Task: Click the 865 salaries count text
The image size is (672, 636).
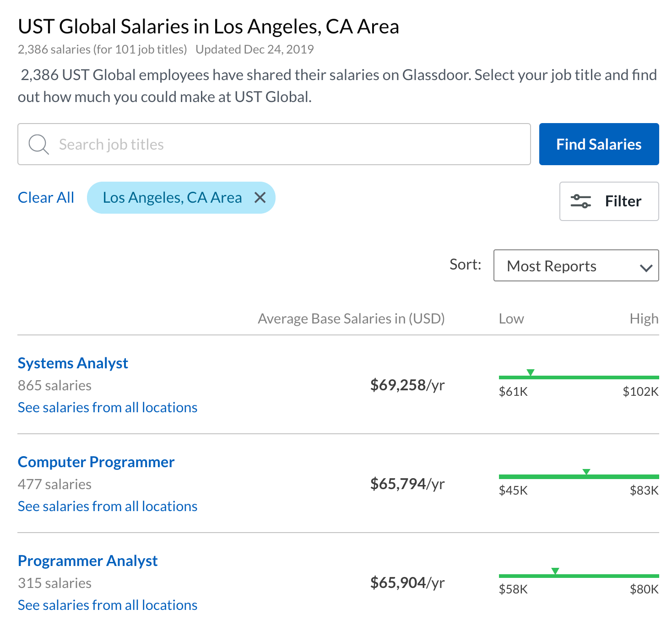Action: (x=54, y=385)
